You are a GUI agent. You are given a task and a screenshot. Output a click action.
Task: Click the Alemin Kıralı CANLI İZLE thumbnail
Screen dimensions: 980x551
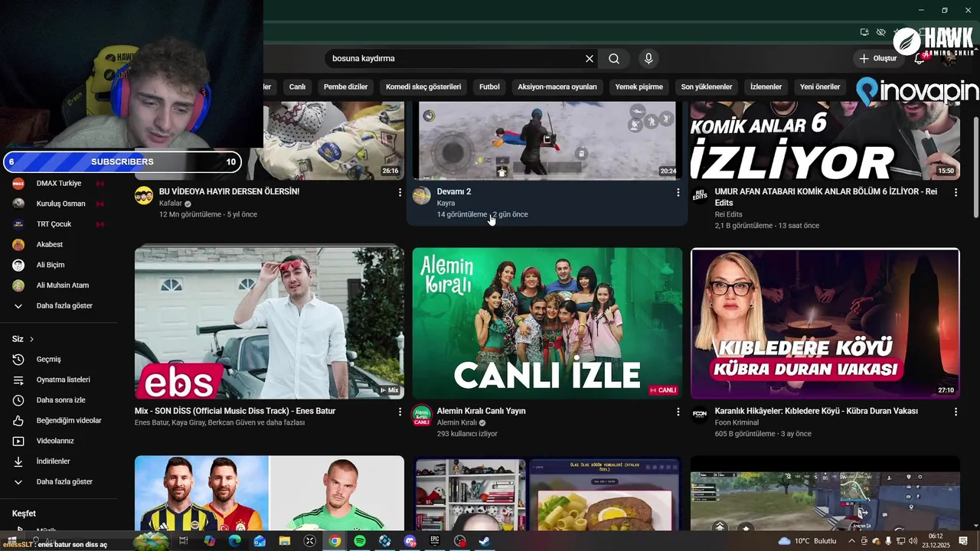click(x=547, y=323)
